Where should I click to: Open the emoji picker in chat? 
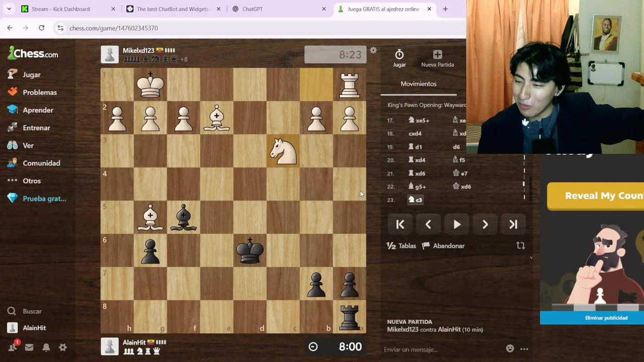510,349
